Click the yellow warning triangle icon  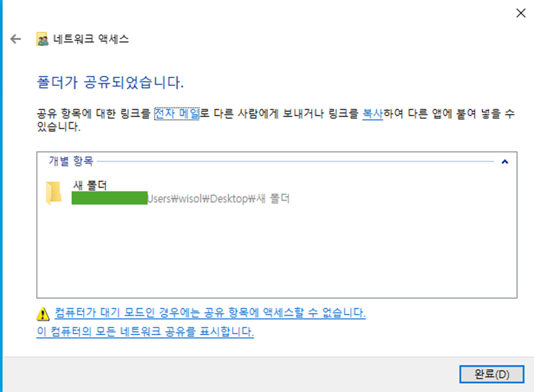[x=43, y=313]
